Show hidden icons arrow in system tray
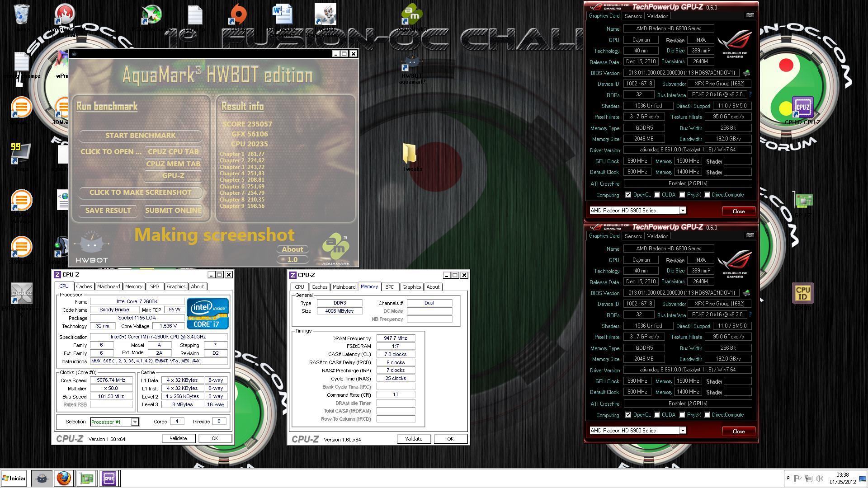 788,478
